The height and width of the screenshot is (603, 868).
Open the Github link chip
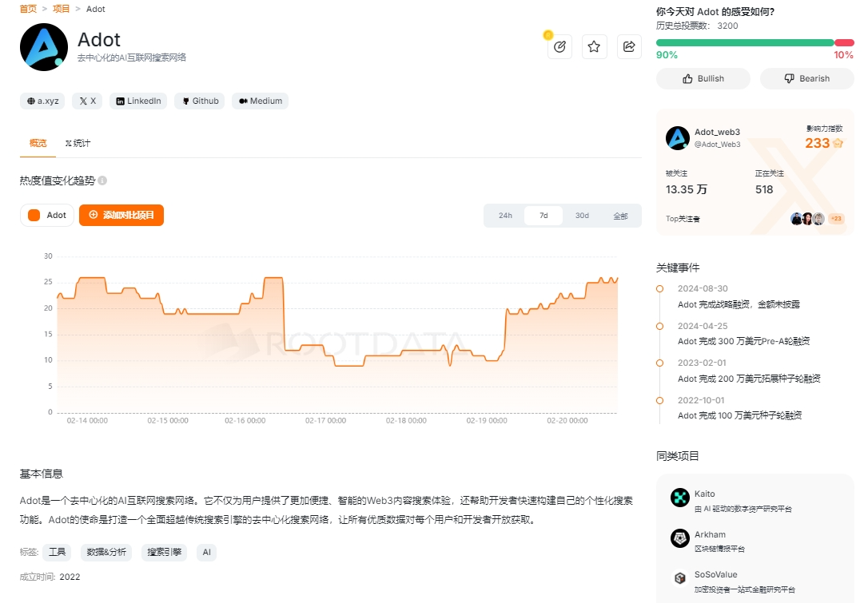[x=200, y=101]
